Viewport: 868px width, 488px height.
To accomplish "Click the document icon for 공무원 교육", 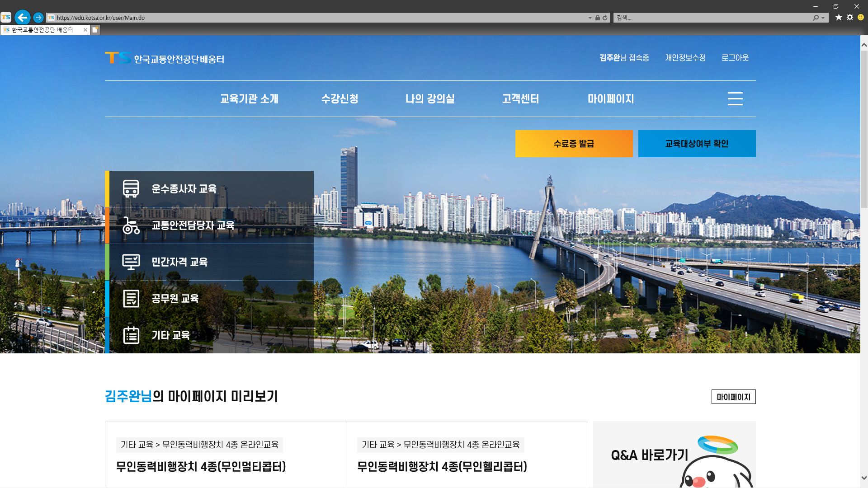I will click(131, 299).
